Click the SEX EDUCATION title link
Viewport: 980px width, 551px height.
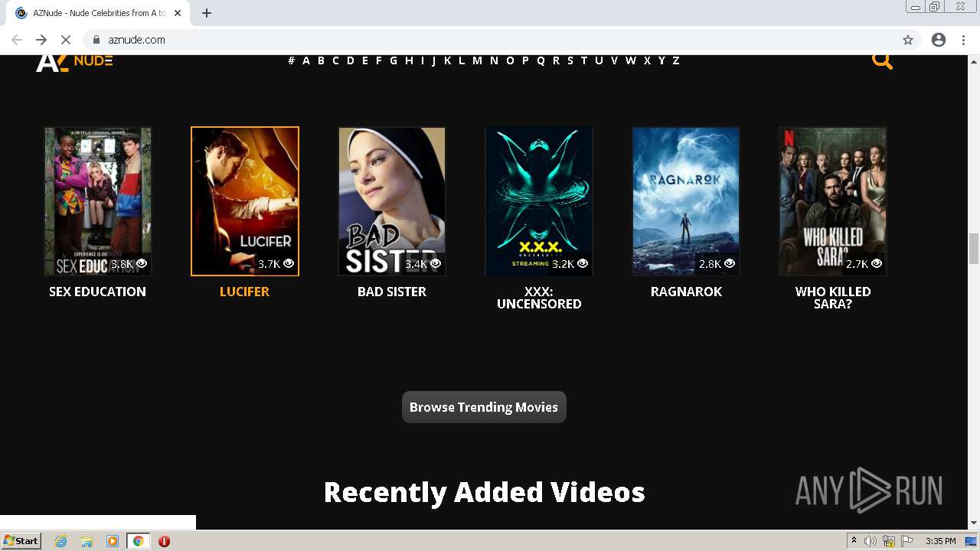(x=97, y=292)
